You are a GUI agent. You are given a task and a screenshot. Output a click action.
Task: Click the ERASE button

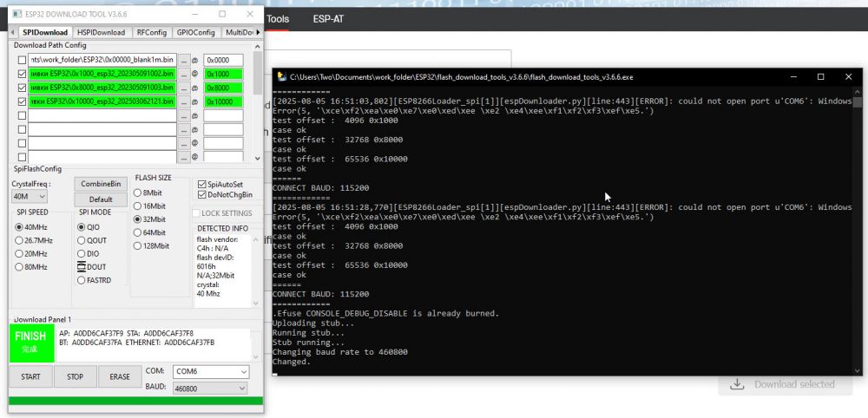tap(120, 376)
